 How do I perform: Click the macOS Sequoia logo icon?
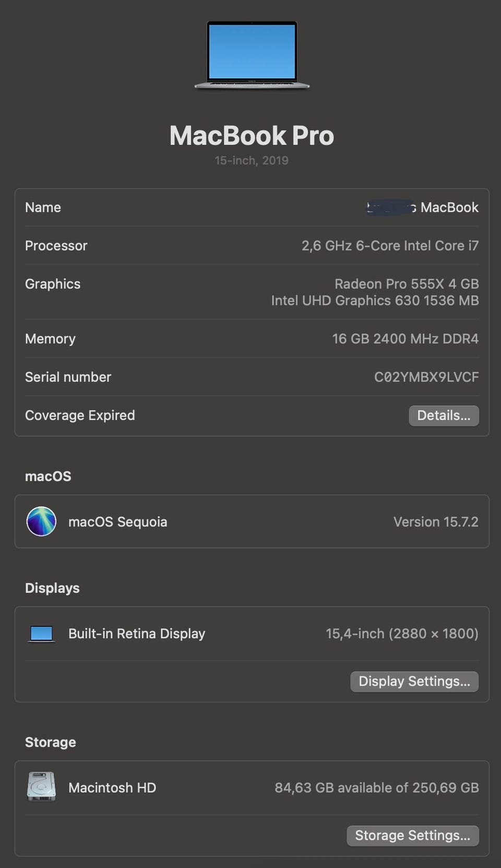[41, 521]
